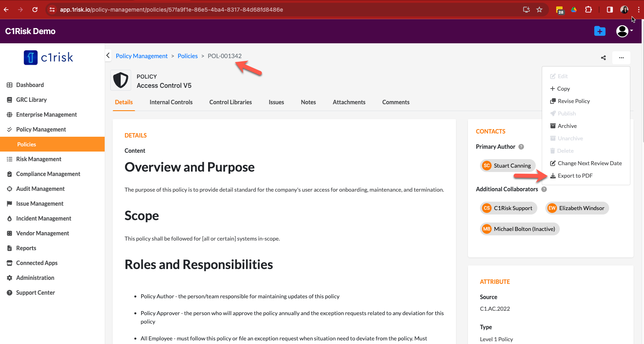Click the c1risk logo
This screenshot has height=344, width=644.
click(x=49, y=57)
